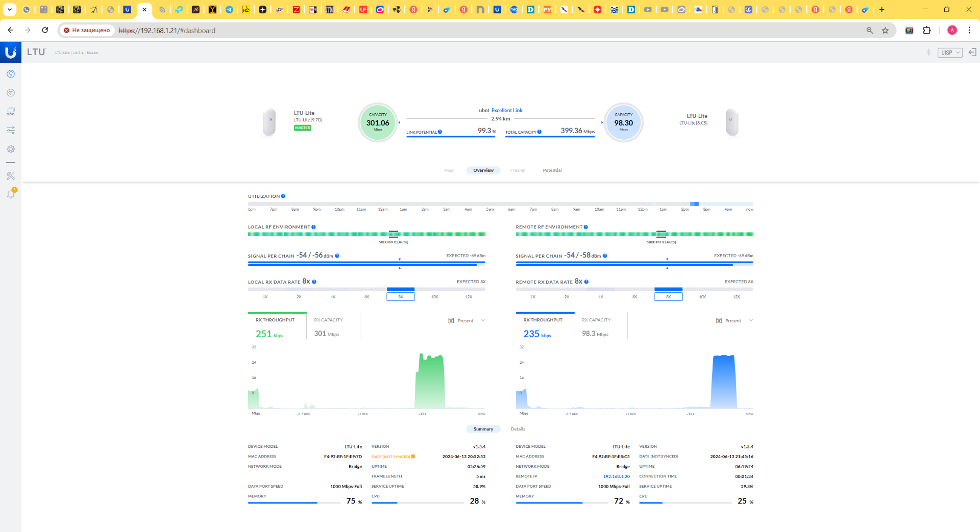Select local RX THROUGHPUT 251 kbps tab
The width and height of the screenshot is (980, 532).
[x=277, y=326]
